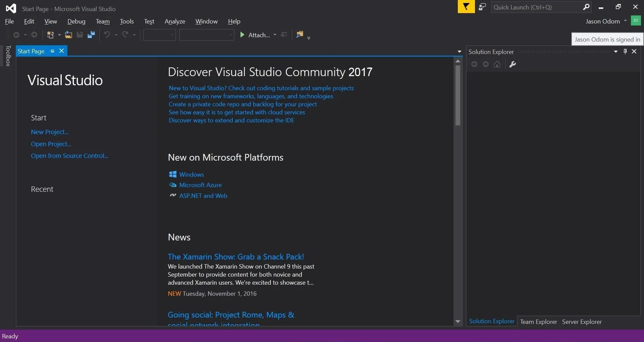Open the Solution Configurations combo box

pos(160,35)
